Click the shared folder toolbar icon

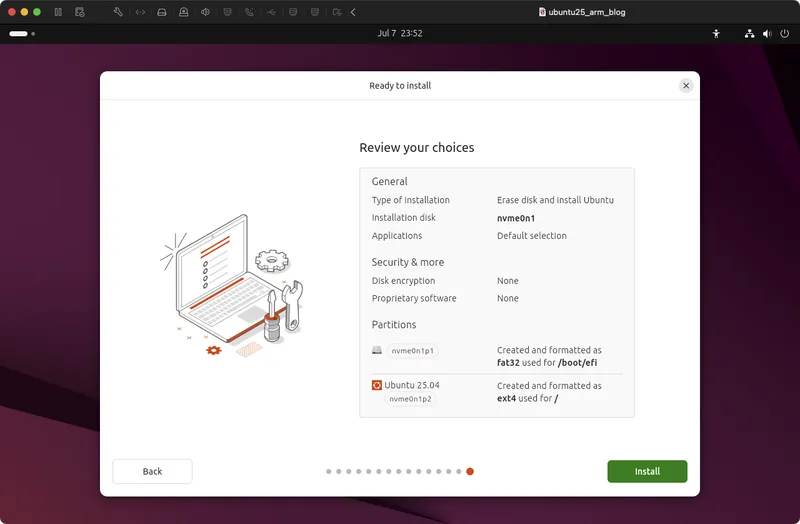[337, 12]
